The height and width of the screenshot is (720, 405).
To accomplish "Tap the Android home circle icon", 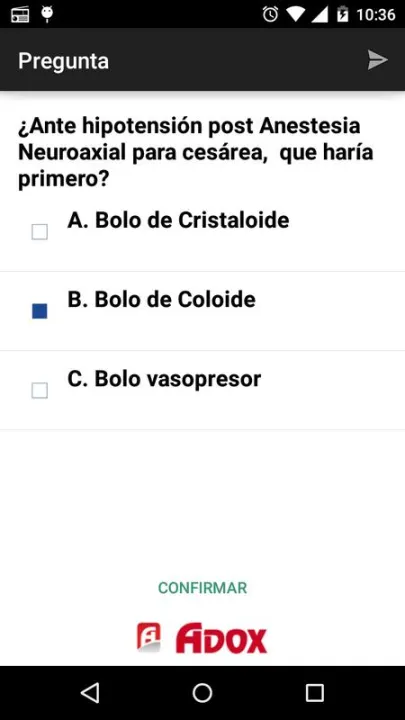I will tap(202, 692).
